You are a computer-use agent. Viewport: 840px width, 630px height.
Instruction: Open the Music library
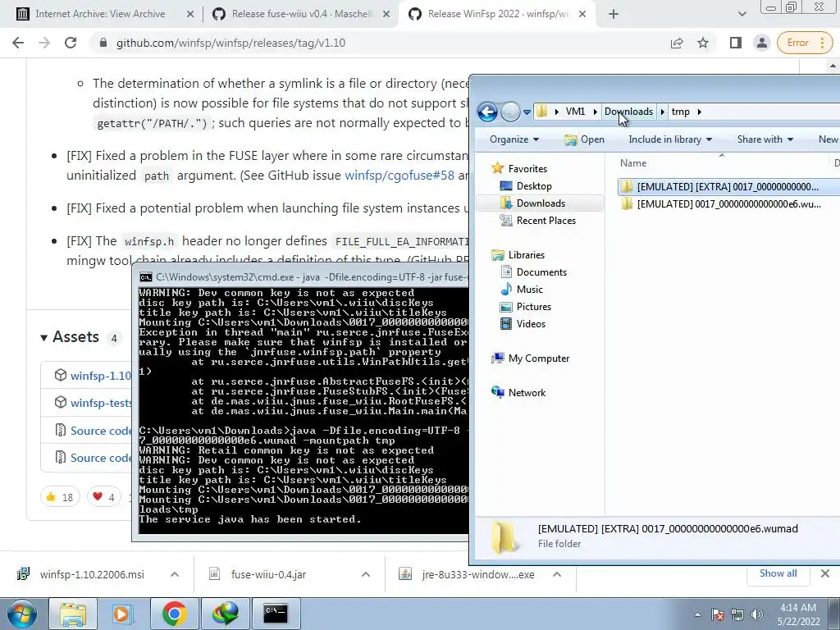[529, 290]
